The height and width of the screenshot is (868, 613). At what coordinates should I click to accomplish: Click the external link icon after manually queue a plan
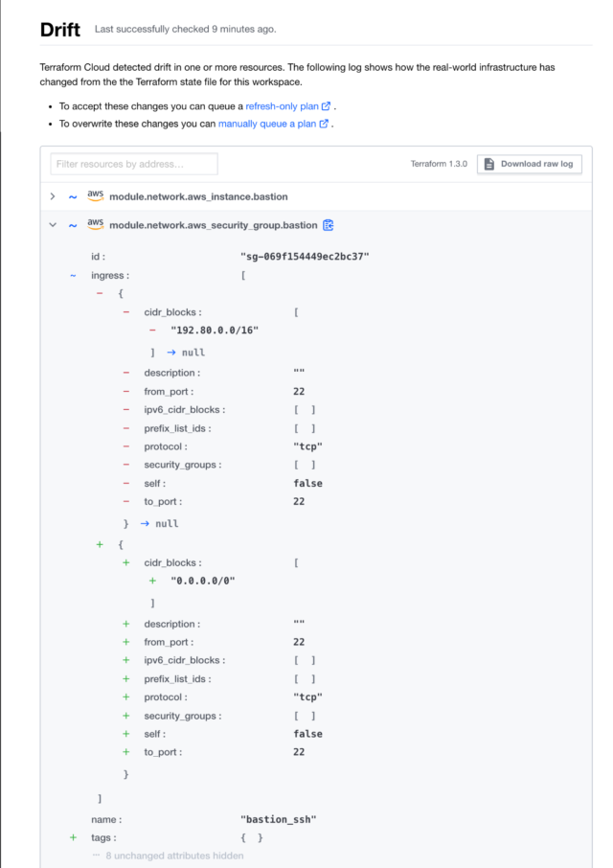pyautogui.click(x=326, y=124)
